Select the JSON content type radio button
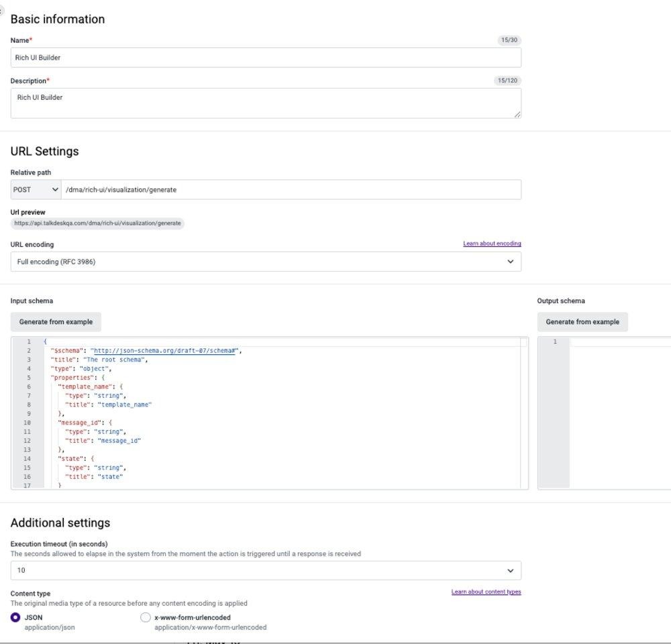 tap(15, 617)
